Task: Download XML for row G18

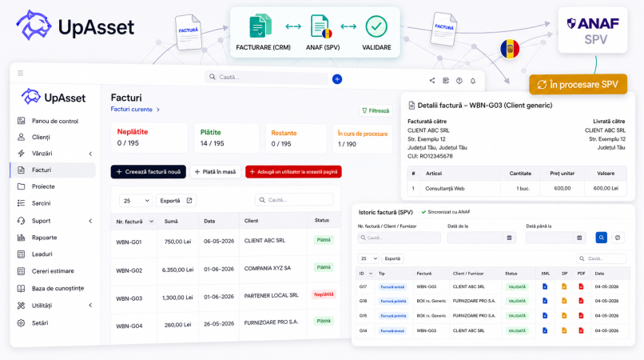Action: tap(545, 301)
